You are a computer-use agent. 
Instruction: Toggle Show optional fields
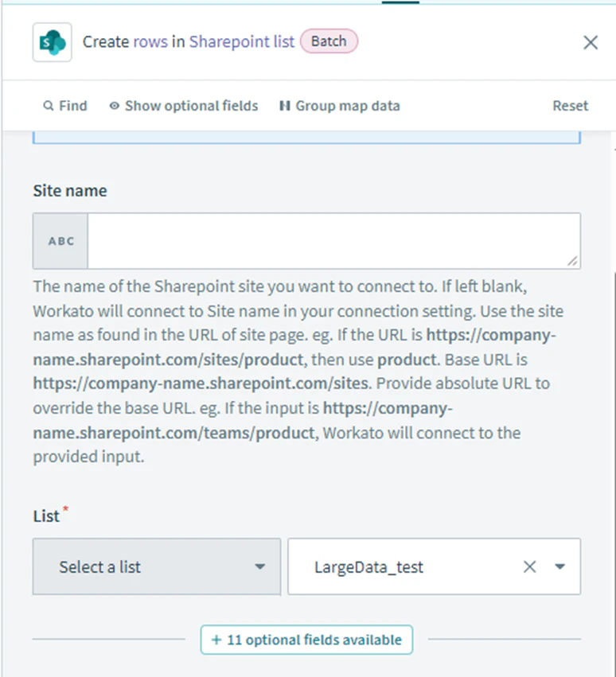tap(184, 106)
